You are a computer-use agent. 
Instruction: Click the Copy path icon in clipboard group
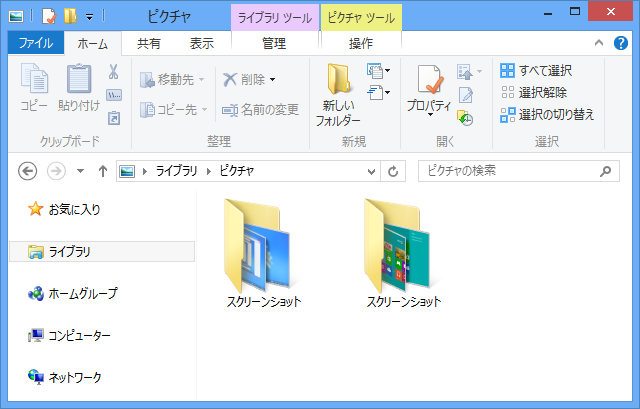(x=113, y=96)
